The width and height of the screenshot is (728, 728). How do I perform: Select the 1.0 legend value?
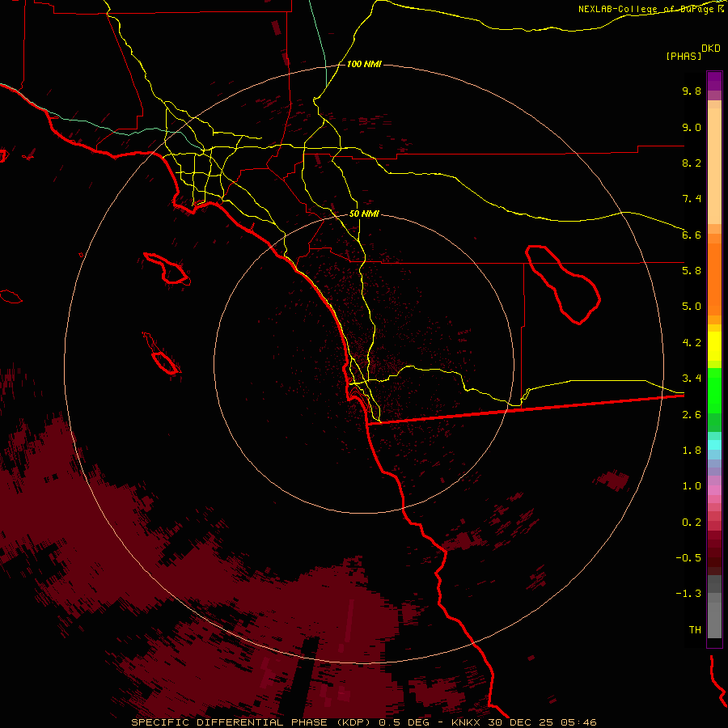pyautogui.click(x=692, y=486)
